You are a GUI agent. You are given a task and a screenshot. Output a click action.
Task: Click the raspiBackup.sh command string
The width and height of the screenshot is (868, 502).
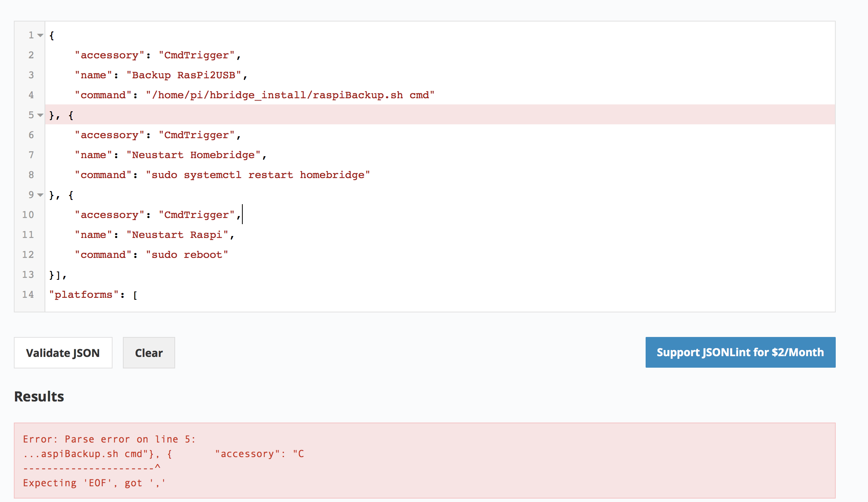[290, 95]
